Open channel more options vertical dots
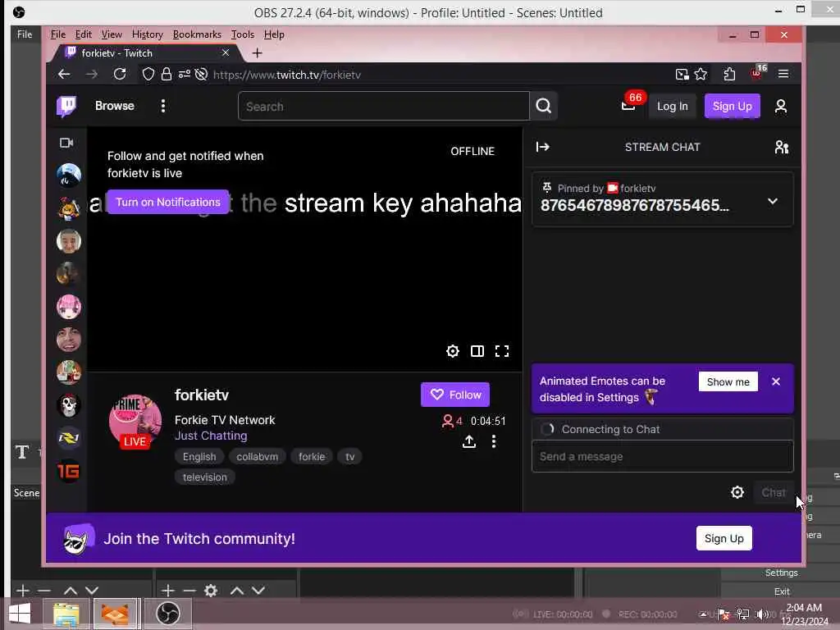The image size is (840, 630). click(x=493, y=441)
